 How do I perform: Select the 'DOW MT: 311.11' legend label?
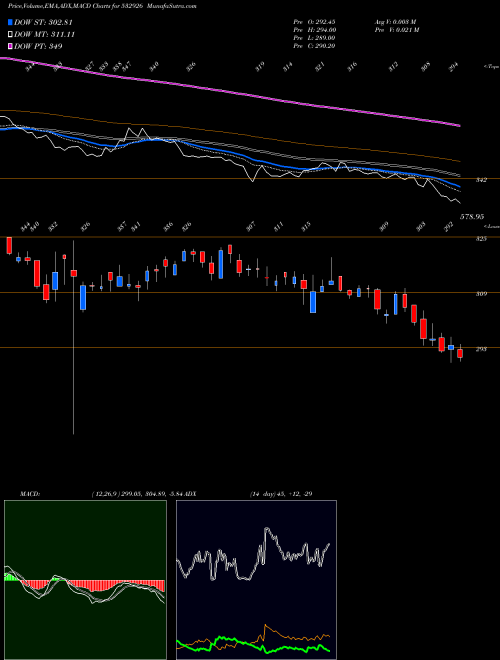tap(45, 35)
